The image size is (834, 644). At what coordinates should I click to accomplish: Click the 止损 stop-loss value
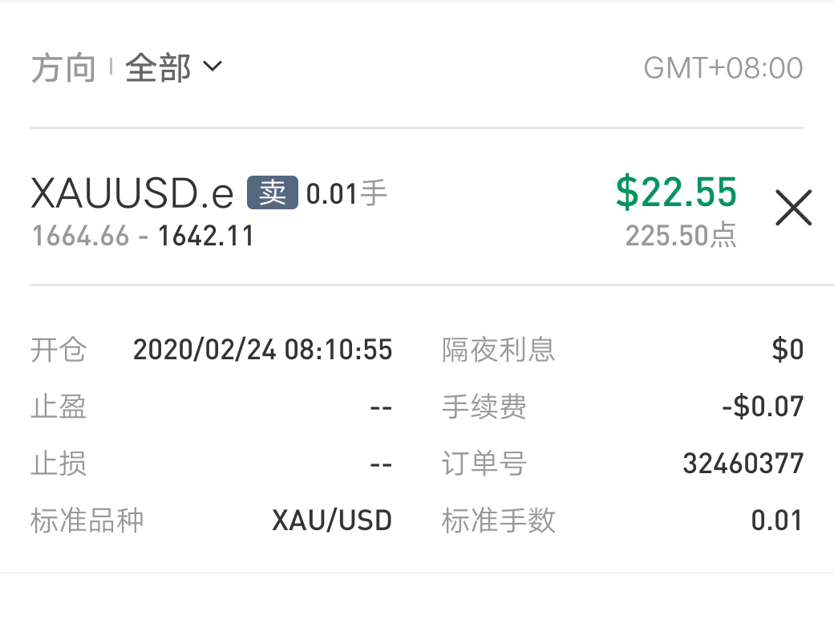381,464
